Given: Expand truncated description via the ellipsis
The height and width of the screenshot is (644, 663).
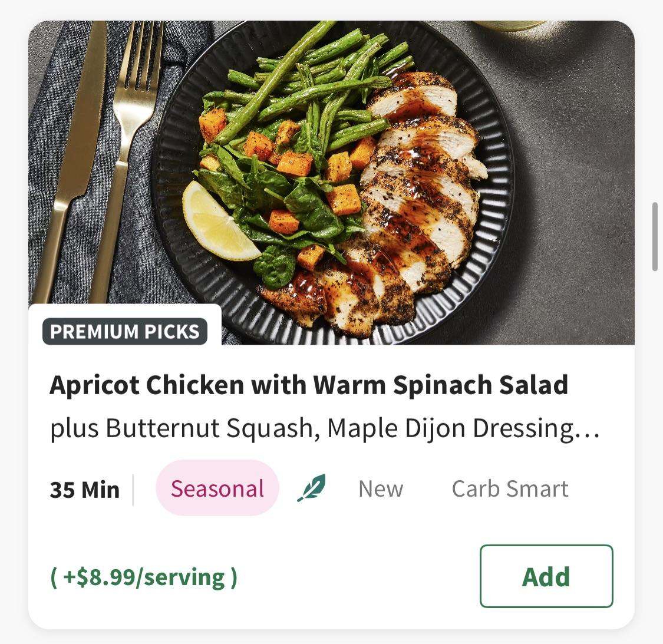Looking at the screenshot, I should point(589,430).
